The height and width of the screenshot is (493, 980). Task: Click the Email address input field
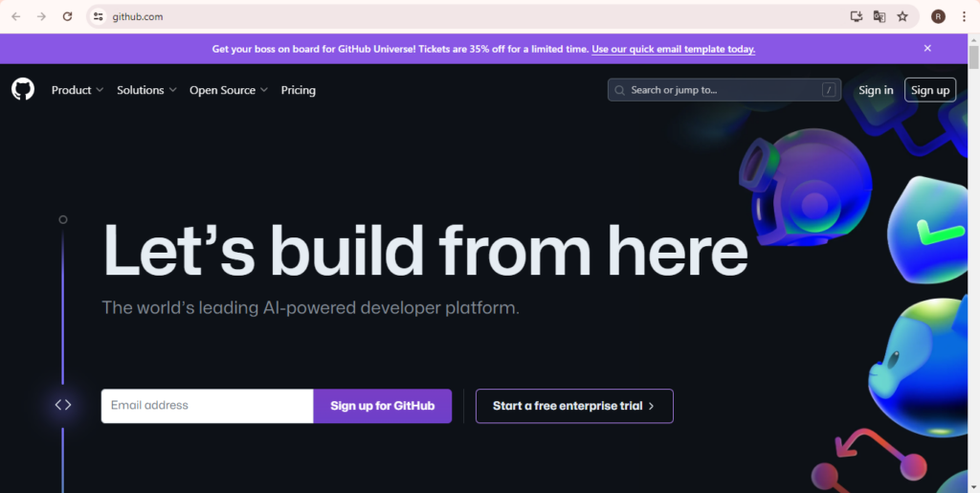[208, 406]
